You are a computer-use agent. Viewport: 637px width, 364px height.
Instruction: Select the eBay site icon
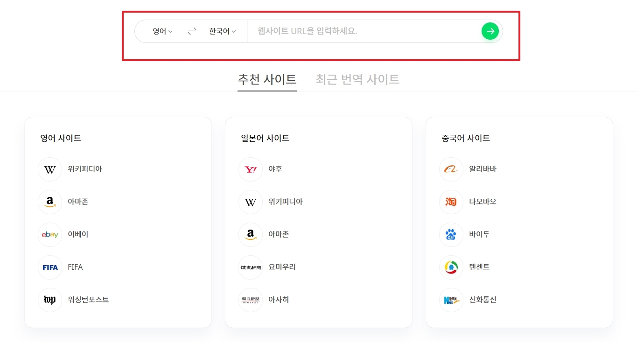tap(50, 235)
